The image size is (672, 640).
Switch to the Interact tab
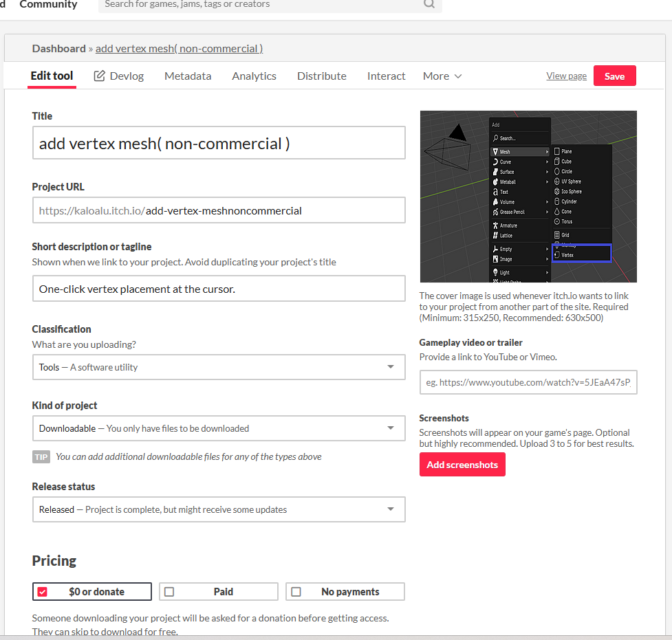(x=386, y=76)
